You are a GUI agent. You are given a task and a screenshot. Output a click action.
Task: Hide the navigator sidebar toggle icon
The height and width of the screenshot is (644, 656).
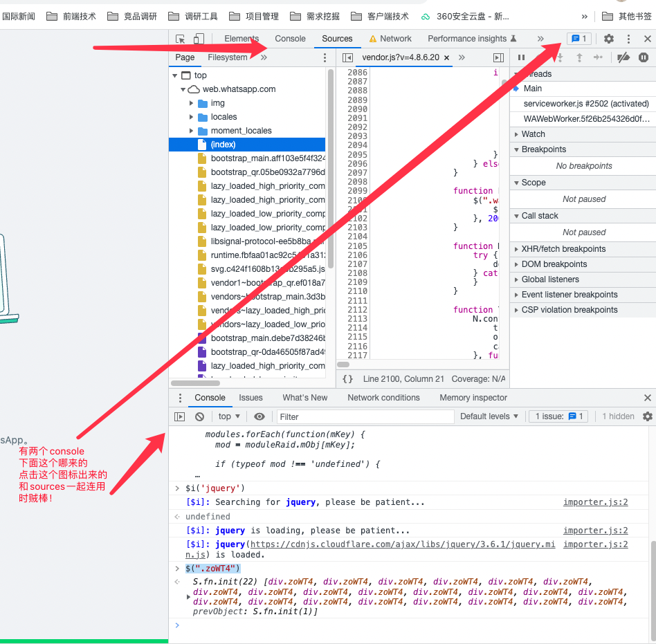coord(347,57)
